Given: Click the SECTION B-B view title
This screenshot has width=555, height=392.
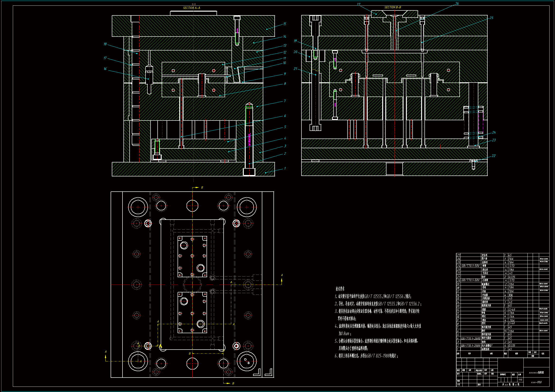Looking at the screenshot, I should pos(393,8).
